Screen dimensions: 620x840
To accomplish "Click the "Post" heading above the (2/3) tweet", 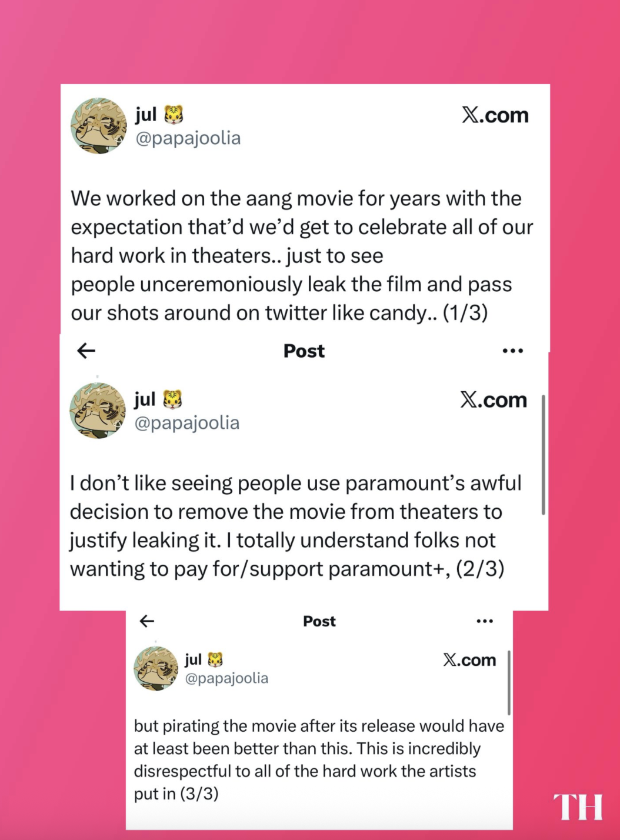I will click(x=304, y=351).
